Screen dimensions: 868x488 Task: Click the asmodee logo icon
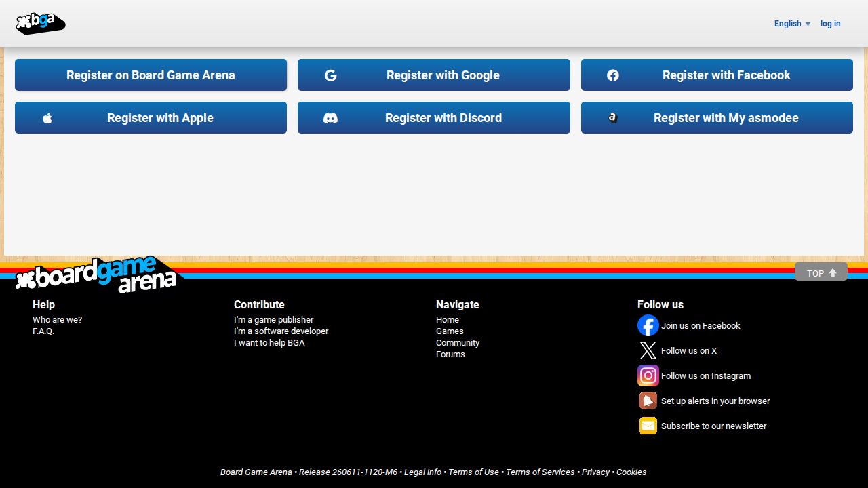(x=613, y=117)
